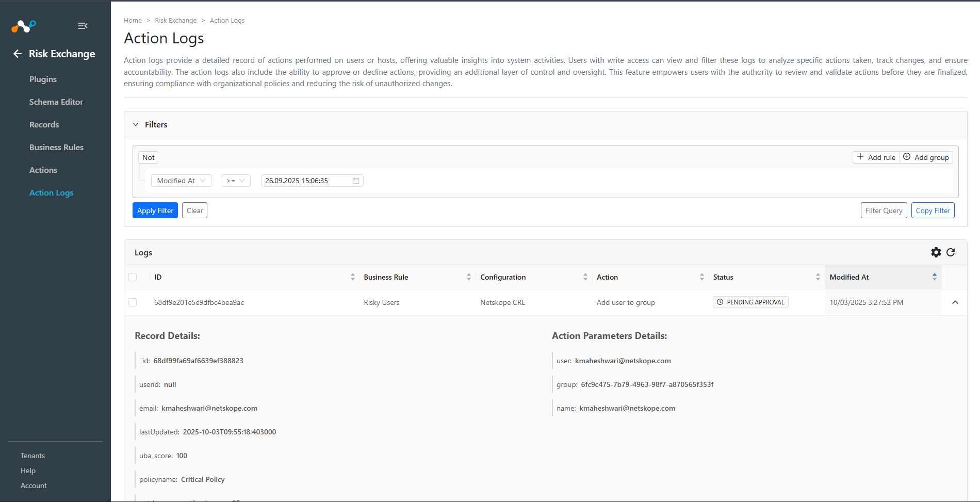The image size is (980, 502).
Task: Click the Add user to group action cell
Action: [626, 302]
